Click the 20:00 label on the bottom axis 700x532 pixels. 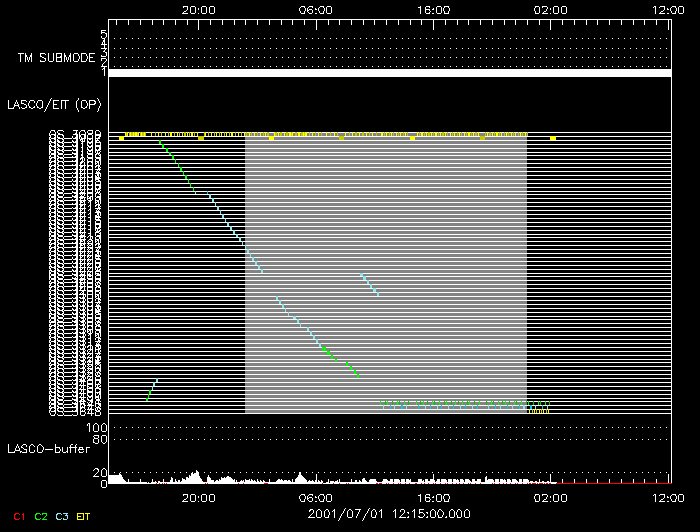coord(199,498)
